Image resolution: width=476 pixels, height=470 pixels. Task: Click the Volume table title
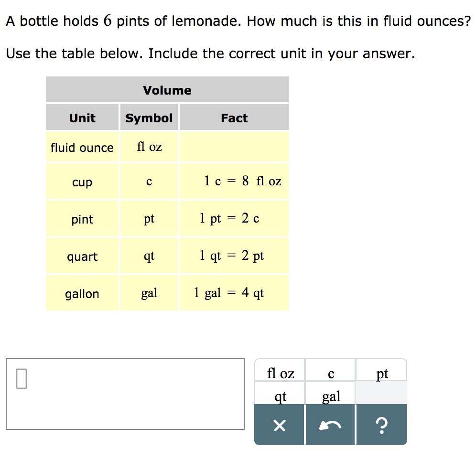pyautogui.click(x=167, y=90)
